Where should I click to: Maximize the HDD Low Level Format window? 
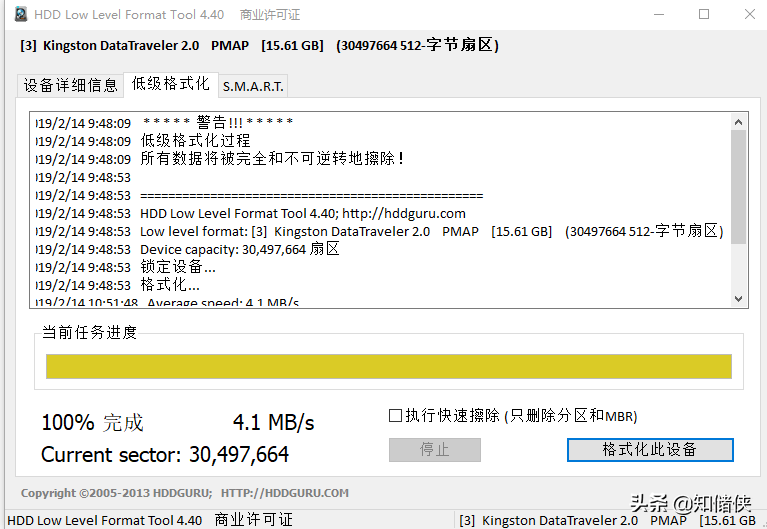(x=704, y=15)
